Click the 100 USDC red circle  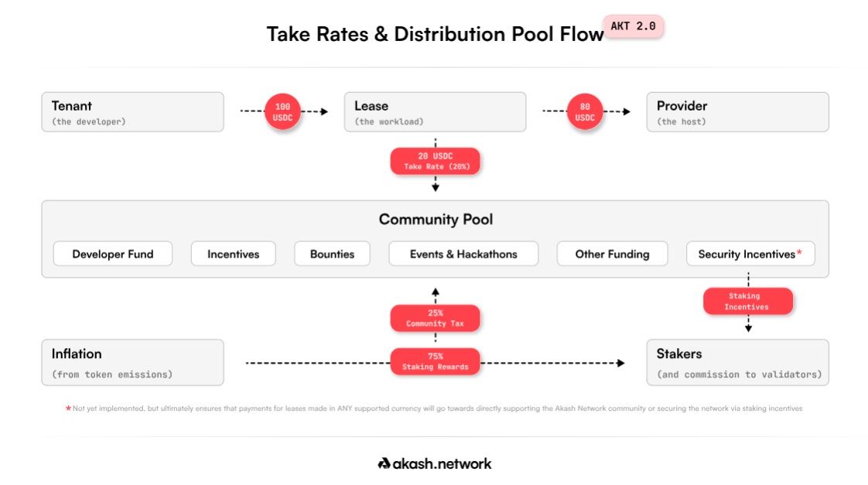coord(282,111)
